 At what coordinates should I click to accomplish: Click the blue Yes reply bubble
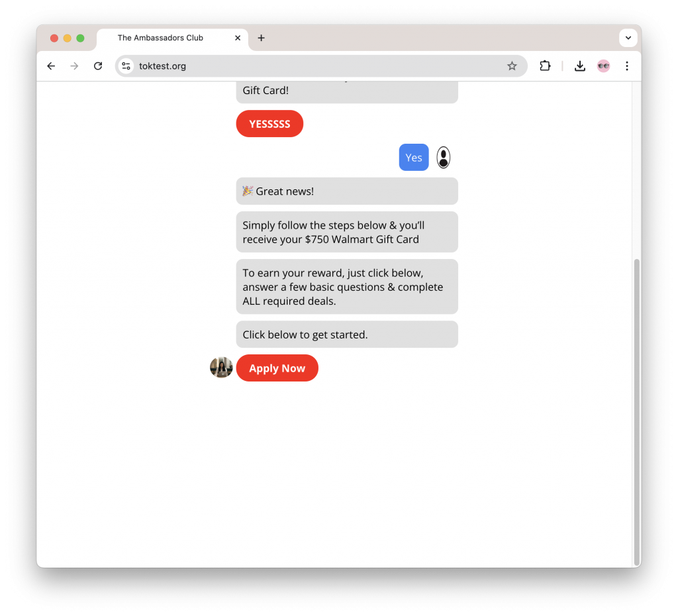(x=414, y=158)
